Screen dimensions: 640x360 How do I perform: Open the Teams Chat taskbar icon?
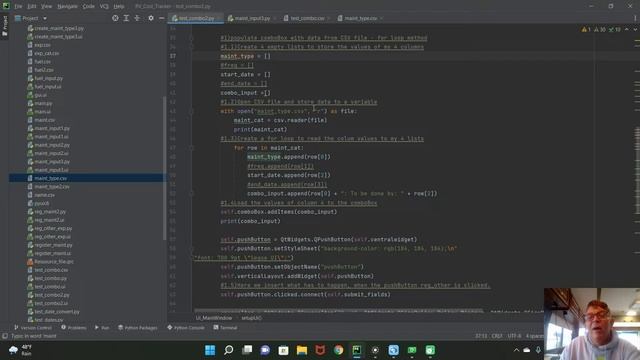[x=265, y=350]
